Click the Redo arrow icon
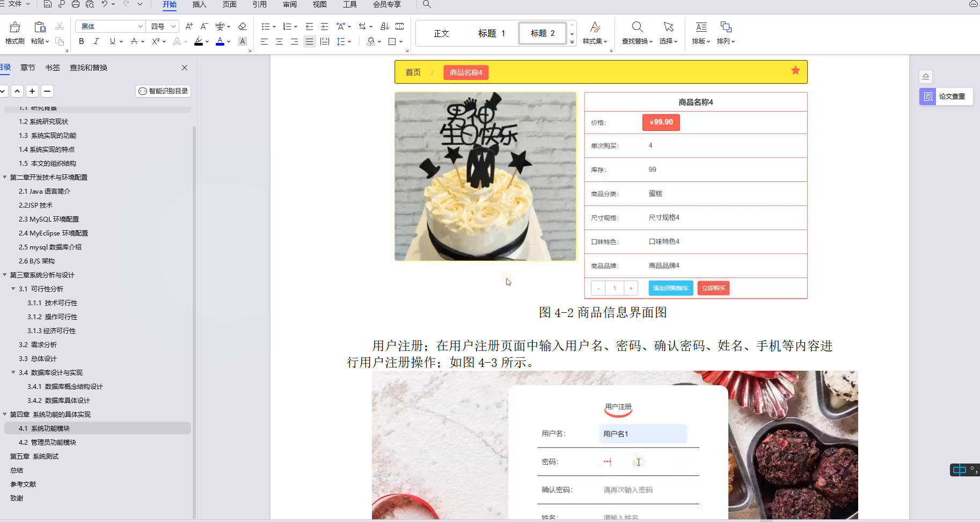Viewport: 980px width, 522px height. [126, 4]
